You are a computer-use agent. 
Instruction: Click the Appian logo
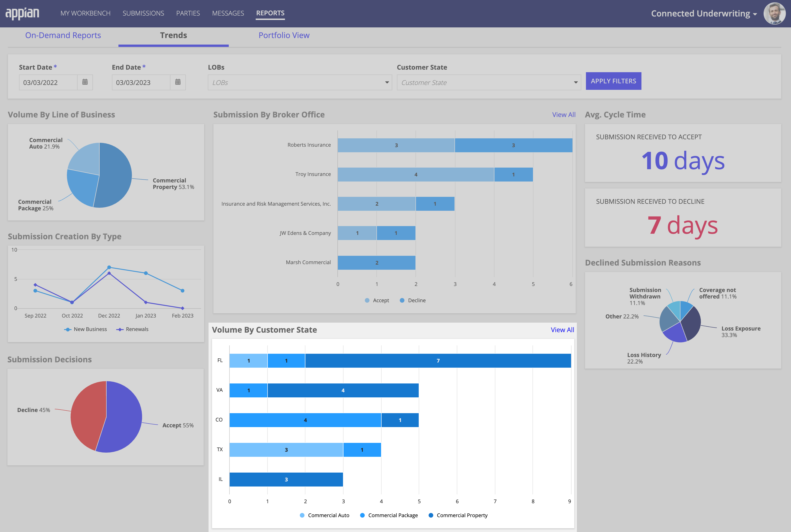pyautogui.click(x=22, y=13)
